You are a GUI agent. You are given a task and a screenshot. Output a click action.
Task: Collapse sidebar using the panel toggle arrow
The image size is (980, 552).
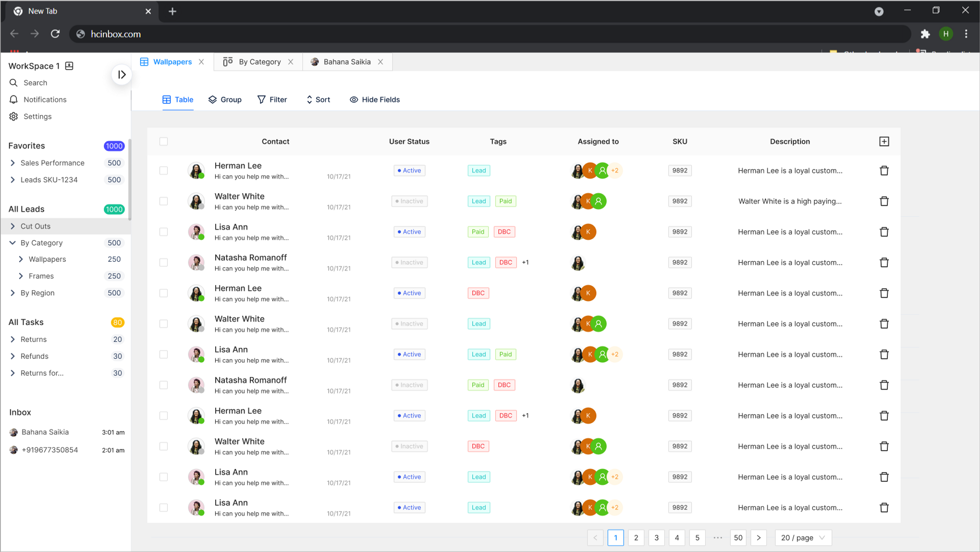coord(122,75)
